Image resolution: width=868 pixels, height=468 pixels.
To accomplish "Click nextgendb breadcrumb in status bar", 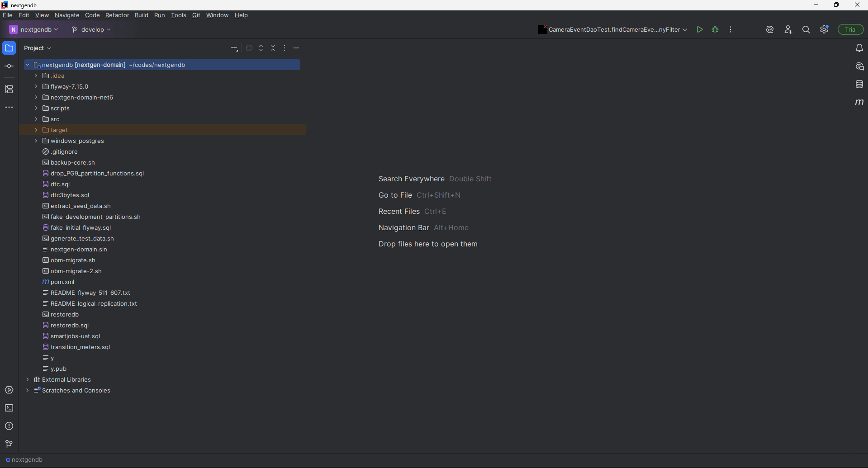I will pyautogui.click(x=24, y=459).
